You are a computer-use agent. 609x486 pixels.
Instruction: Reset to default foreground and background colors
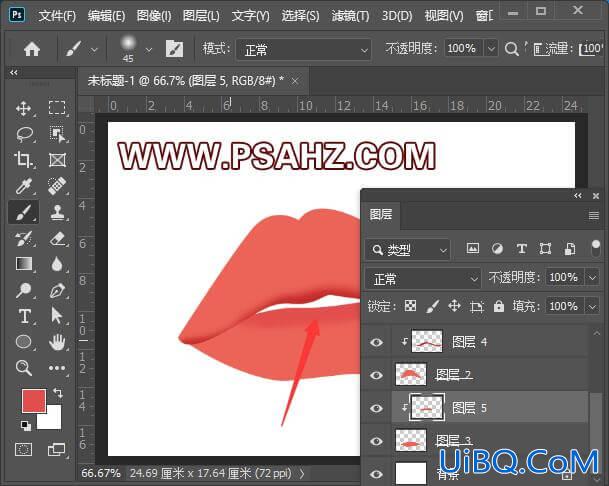26,425
